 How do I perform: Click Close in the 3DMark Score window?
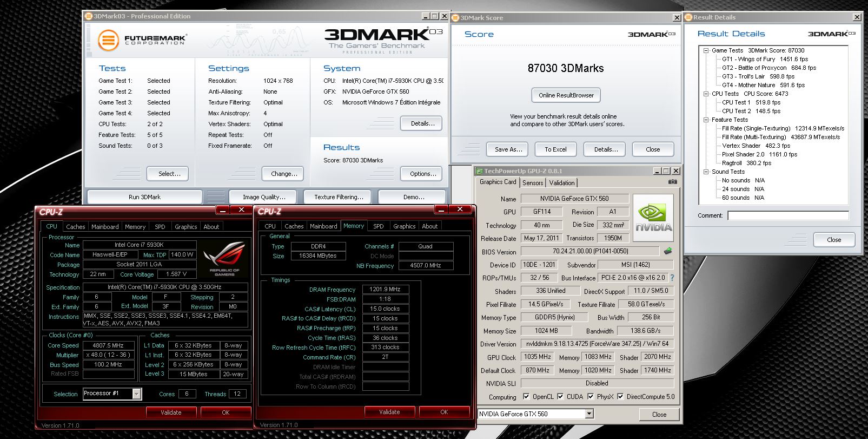pyautogui.click(x=653, y=149)
